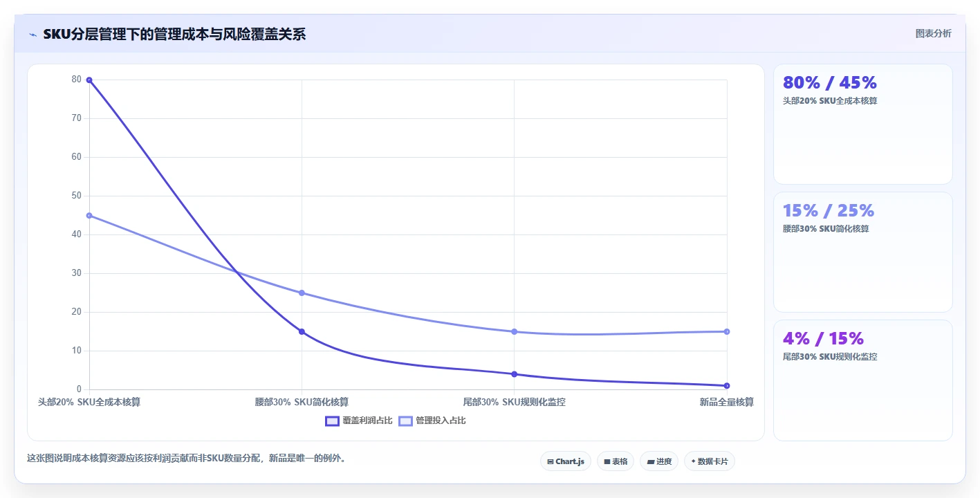The height and width of the screenshot is (498, 980).
Task: Click the Chart.js tag button
Action: 565,461
